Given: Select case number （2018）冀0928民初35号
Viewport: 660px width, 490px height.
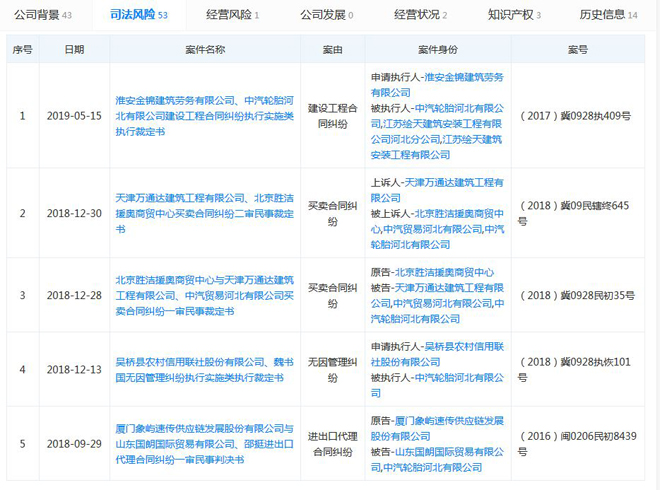Looking at the screenshot, I should (x=577, y=296).
